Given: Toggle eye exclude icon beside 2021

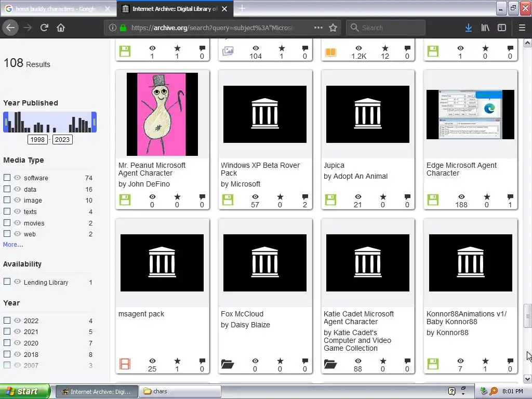Looking at the screenshot, I should coord(17,331).
